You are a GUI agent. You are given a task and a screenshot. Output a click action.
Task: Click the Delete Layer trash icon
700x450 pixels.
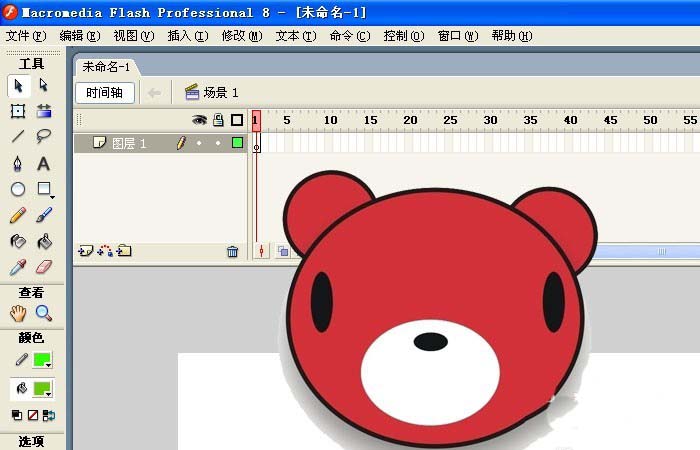(232, 251)
